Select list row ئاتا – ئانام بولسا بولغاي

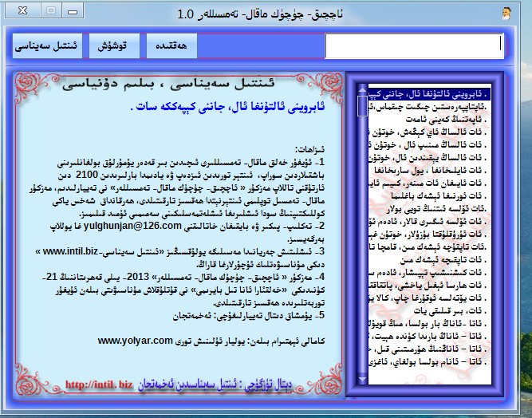point(430,361)
